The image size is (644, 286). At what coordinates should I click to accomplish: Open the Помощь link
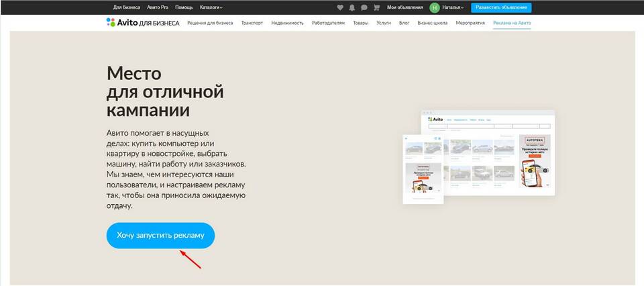click(x=184, y=7)
